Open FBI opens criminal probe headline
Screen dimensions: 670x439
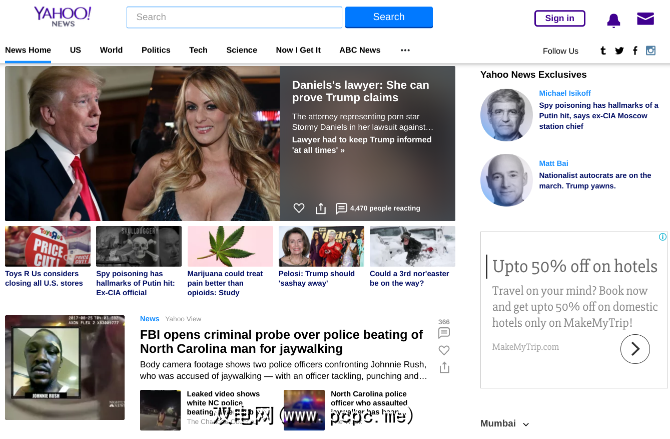[x=281, y=342]
